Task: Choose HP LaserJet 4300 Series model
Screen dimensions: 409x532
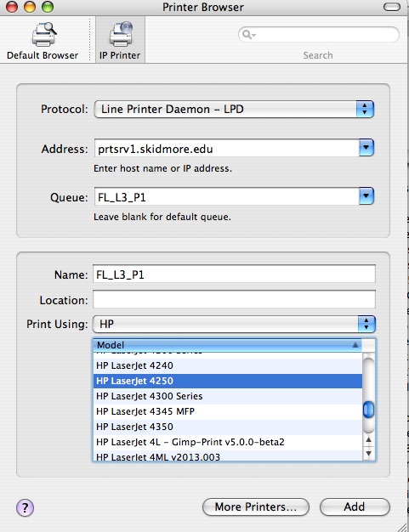Action: tap(227, 396)
